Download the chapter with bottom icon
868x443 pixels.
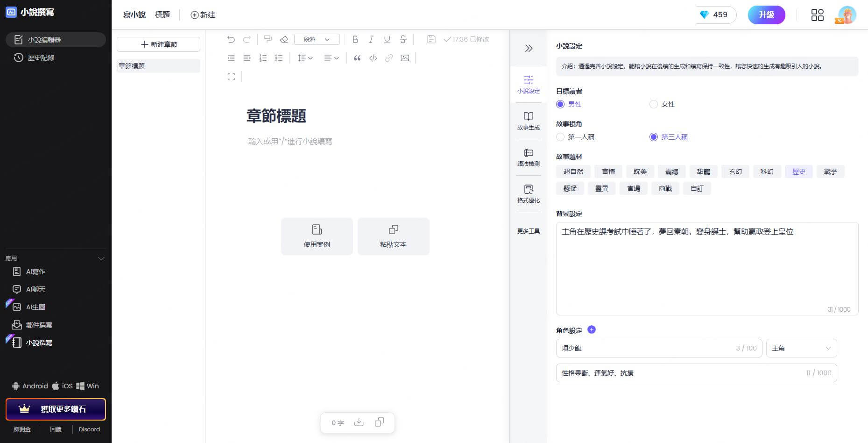[359, 422]
